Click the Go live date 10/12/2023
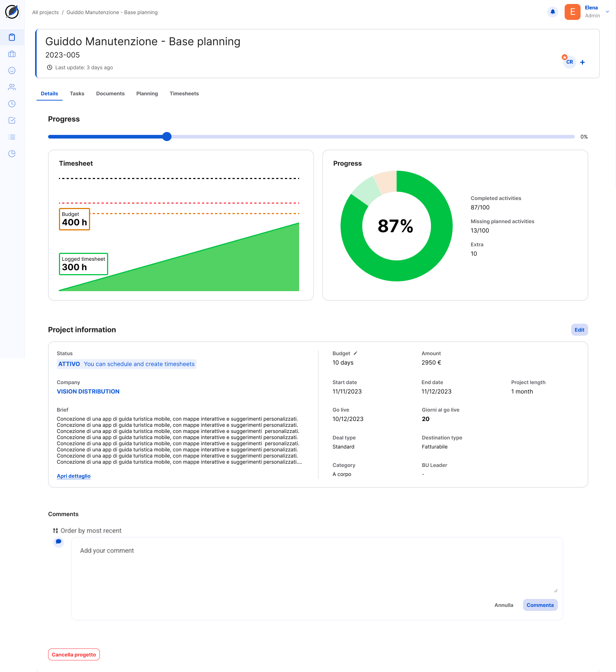This screenshot has height=672, width=616. coord(348,419)
